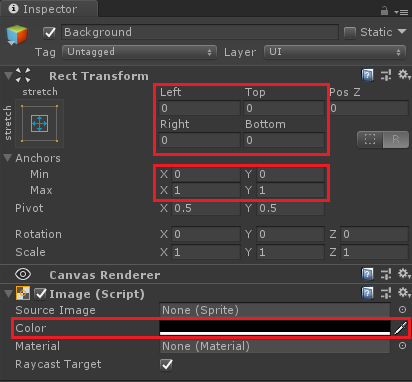Open Canvas Renderer help reference icon

(x=367, y=274)
